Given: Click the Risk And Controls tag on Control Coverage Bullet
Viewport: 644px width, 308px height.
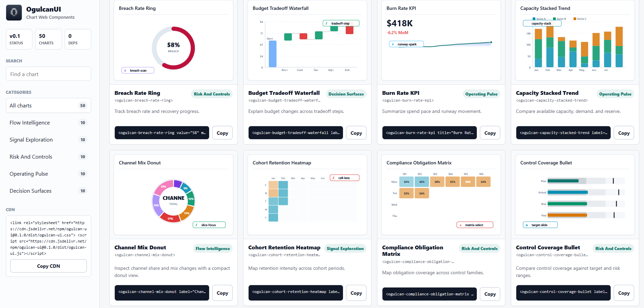Looking at the screenshot, I should pos(613,248).
